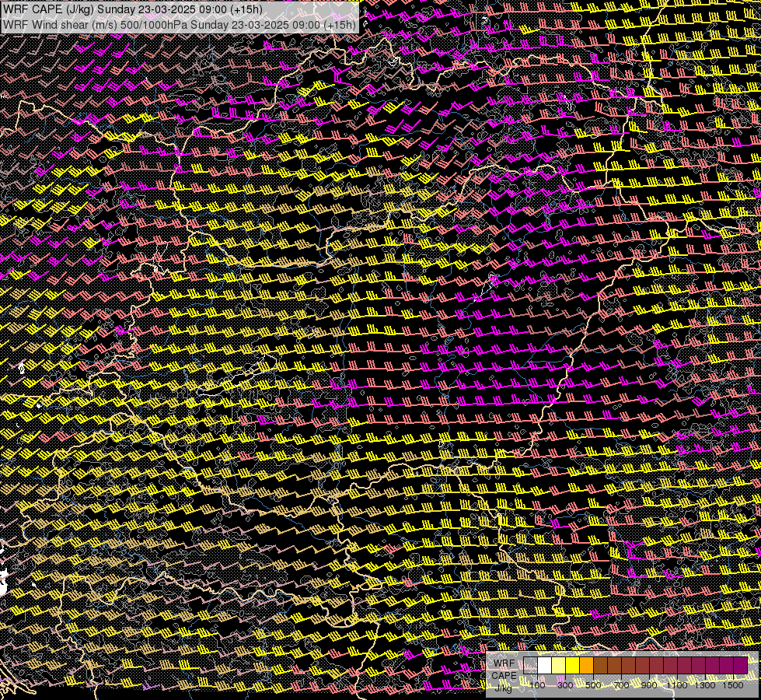
Task: Select the bright yellow CAPE legend swatch
Action: click(572, 665)
